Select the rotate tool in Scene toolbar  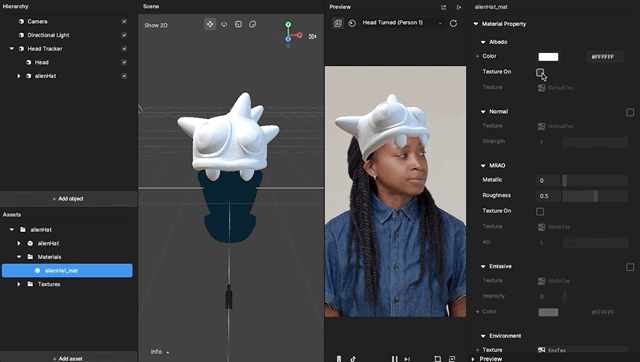click(224, 24)
